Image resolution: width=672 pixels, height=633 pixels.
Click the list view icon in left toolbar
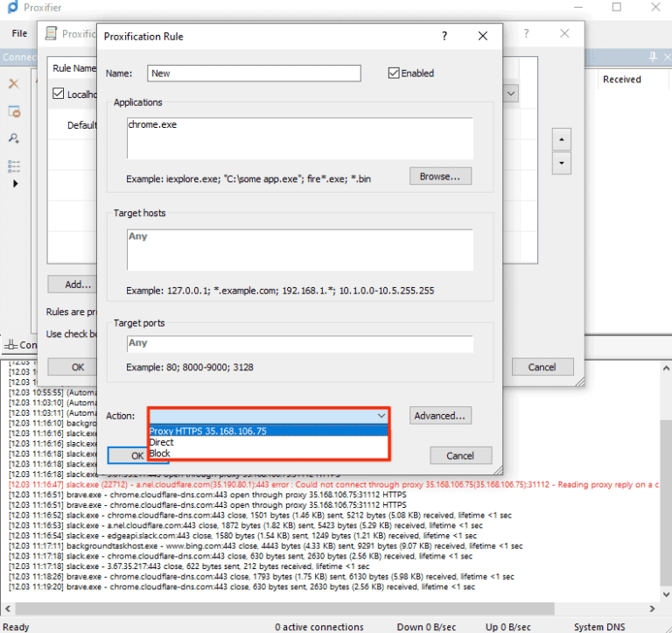pos(14,165)
